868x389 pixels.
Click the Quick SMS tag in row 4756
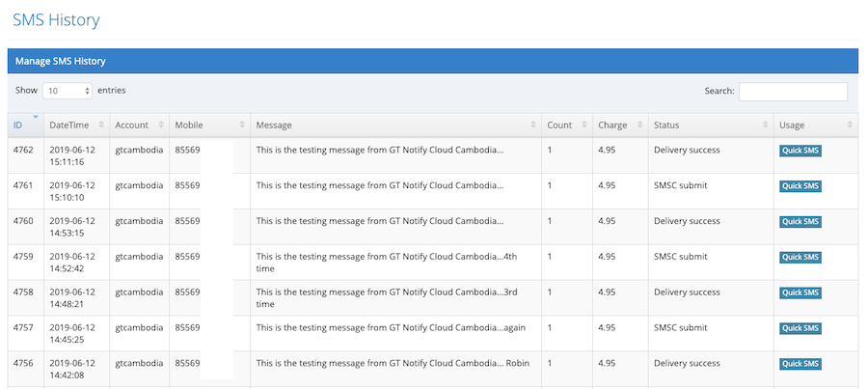click(x=800, y=364)
